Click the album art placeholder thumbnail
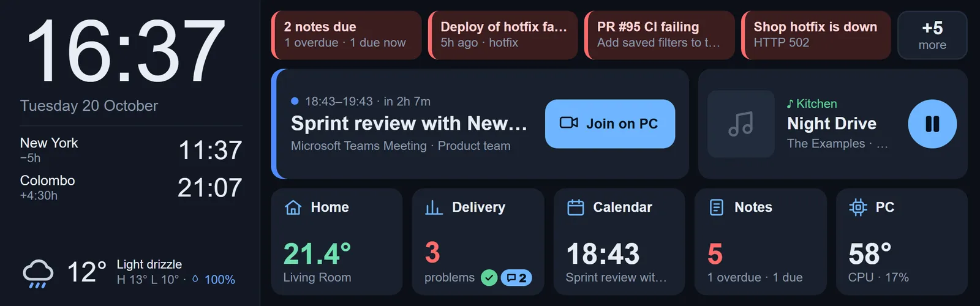Viewport: 980px width, 306px height. [741, 124]
